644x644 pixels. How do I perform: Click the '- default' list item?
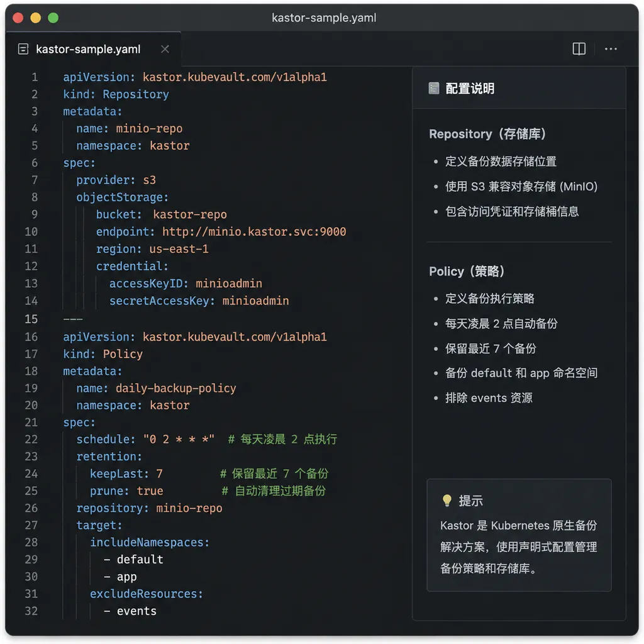[133, 559]
